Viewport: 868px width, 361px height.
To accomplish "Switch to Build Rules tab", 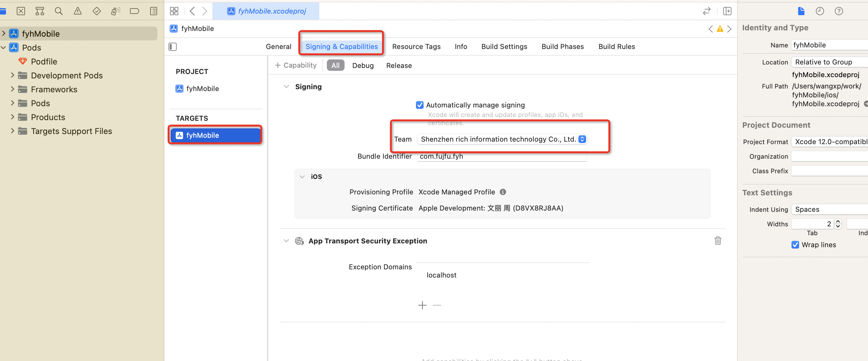I will pyautogui.click(x=617, y=46).
